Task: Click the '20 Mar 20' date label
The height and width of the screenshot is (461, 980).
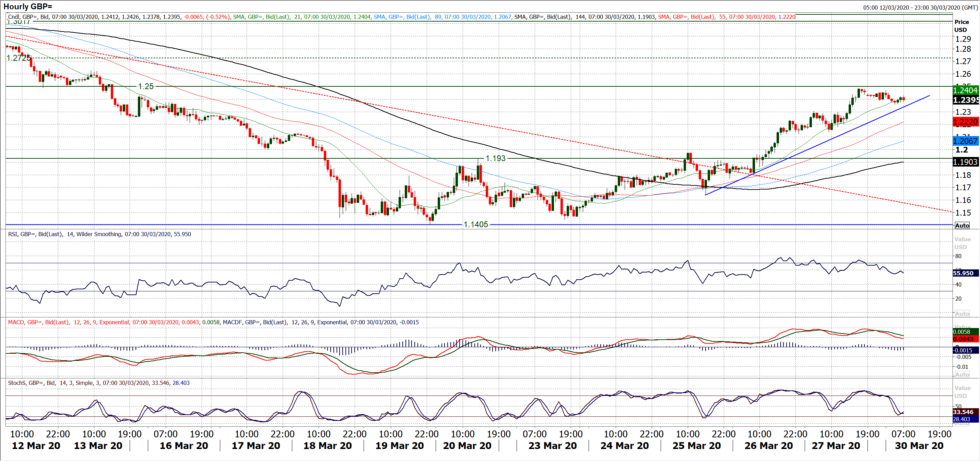Action: tap(467, 446)
